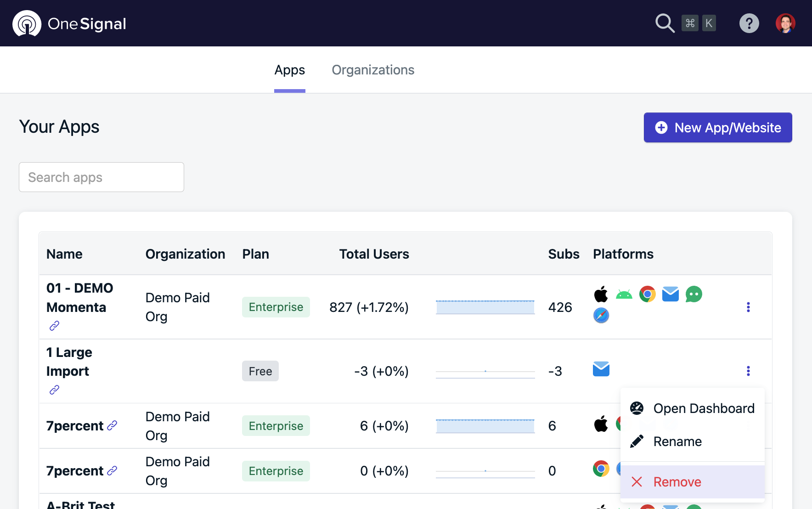Toggle the three-dot menu for 1 Large Import
Image resolution: width=812 pixels, height=509 pixels.
point(748,371)
